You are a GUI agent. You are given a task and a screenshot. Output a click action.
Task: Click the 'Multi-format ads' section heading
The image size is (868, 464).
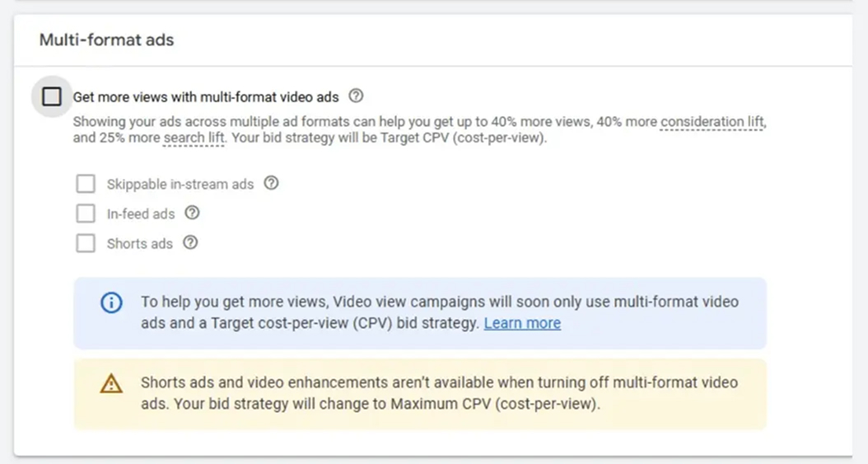click(106, 40)
